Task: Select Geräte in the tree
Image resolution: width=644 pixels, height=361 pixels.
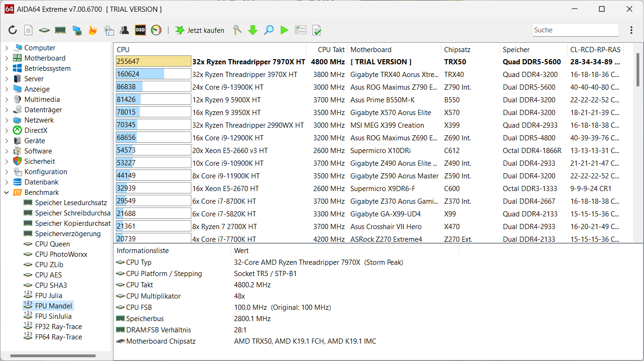Action: [35, 141]
